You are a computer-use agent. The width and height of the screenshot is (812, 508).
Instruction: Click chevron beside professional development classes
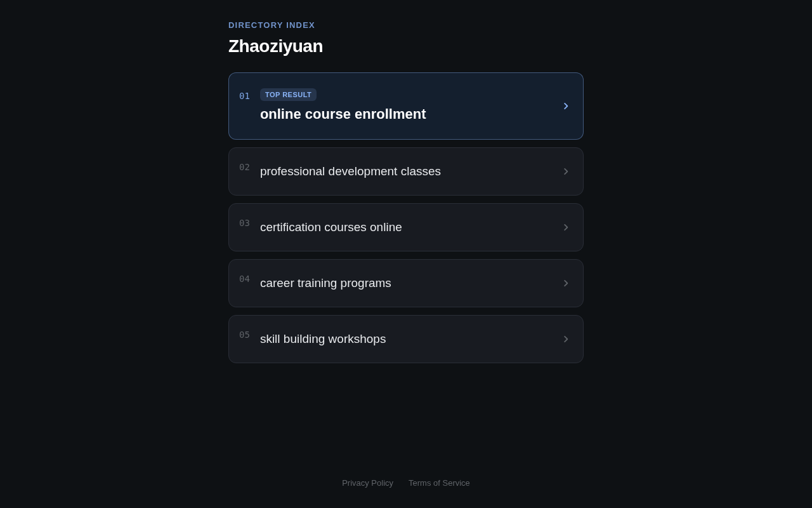(x=566, y=171)
